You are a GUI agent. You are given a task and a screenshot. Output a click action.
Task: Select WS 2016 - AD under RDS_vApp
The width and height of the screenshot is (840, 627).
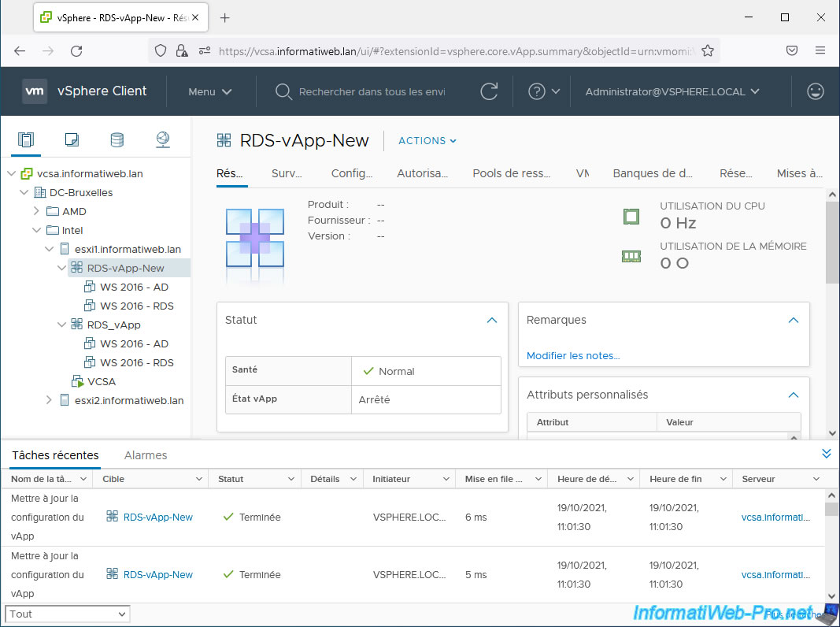click(x=134, y=344)
